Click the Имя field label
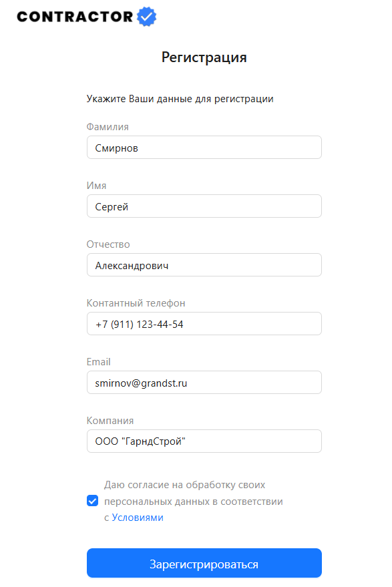 (x=96, y=186)
